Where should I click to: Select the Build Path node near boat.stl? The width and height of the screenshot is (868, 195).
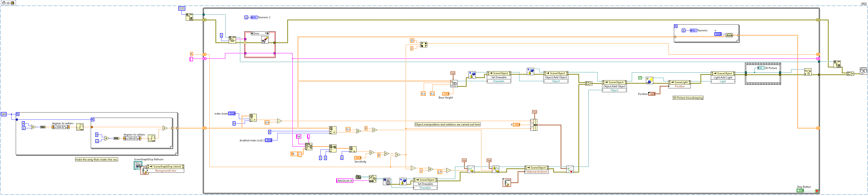coord(372,179)
